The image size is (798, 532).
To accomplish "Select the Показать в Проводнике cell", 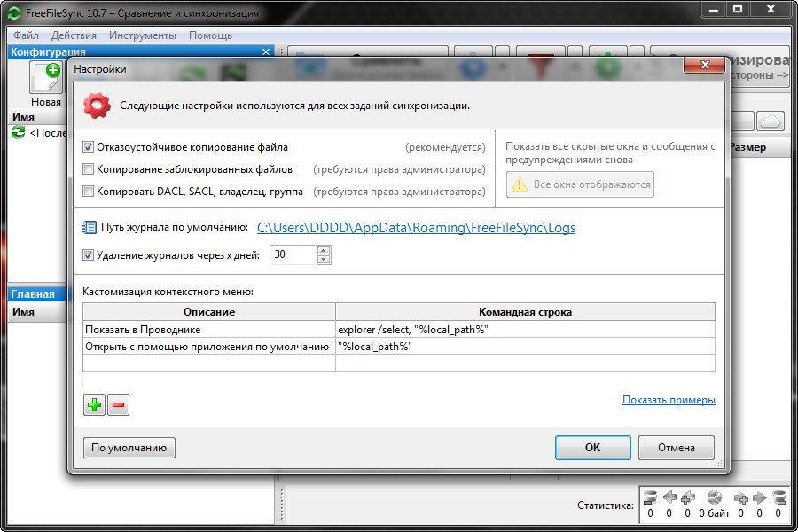I will click(x=209, y=329).
